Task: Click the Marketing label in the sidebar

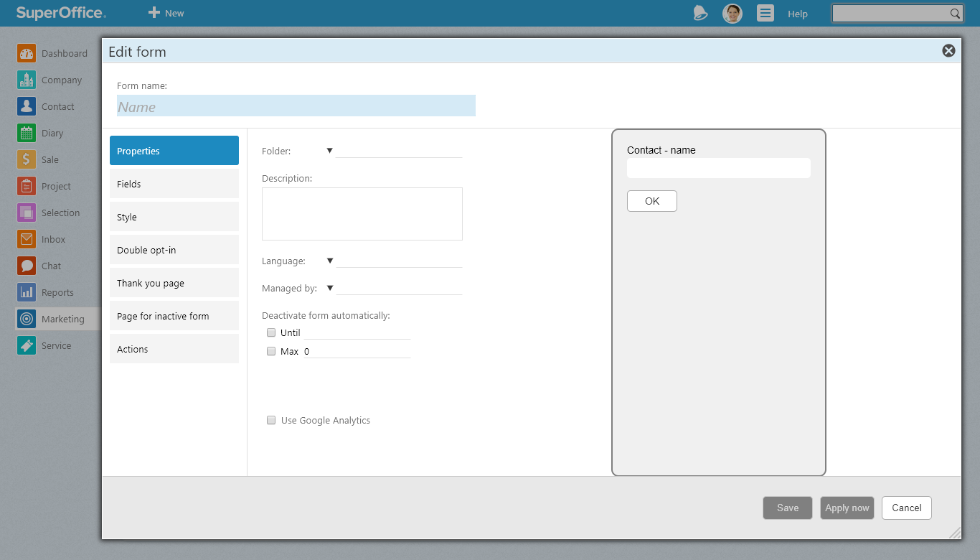Action: tap(63, 319)
